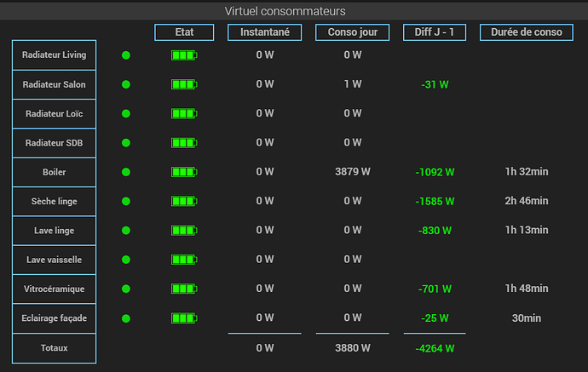Click the green status dot for Lave vaisselle

pyautogui.click(x=126, y=260)
